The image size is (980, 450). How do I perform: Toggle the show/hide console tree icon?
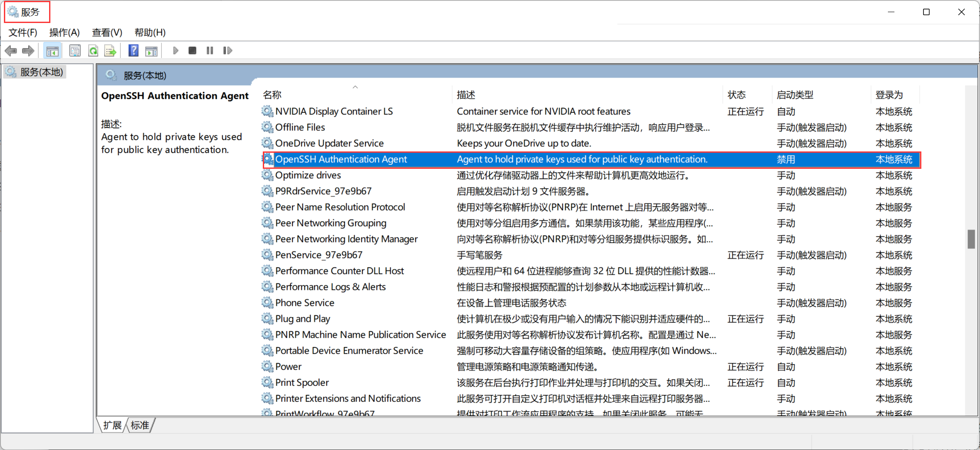click(x=52, y=51)
